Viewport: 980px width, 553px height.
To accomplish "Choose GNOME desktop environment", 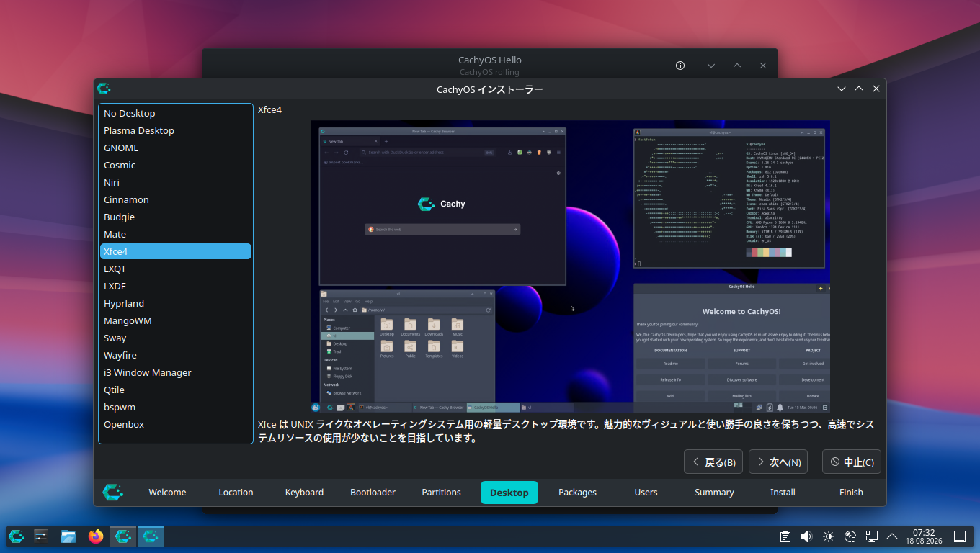I will pos(176,148).
